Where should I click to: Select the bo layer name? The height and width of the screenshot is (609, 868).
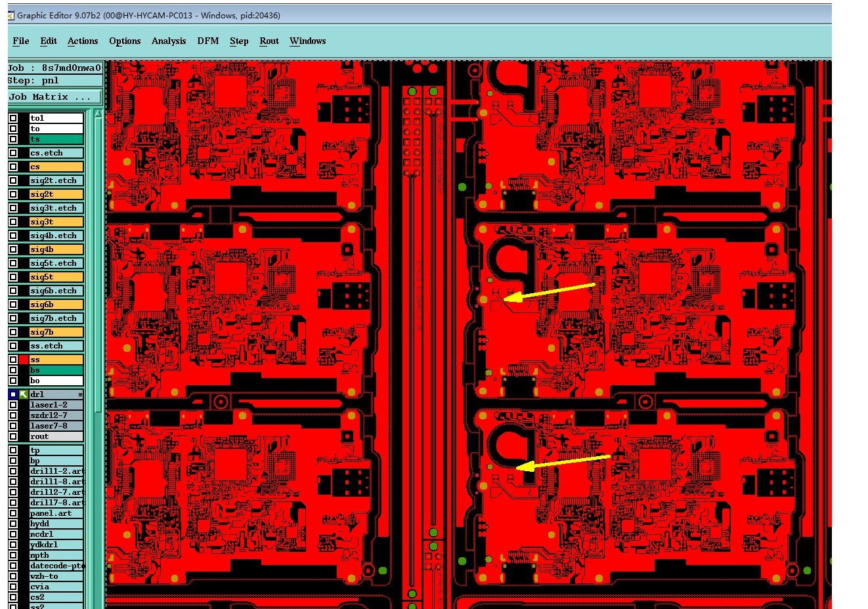(56, 381)
